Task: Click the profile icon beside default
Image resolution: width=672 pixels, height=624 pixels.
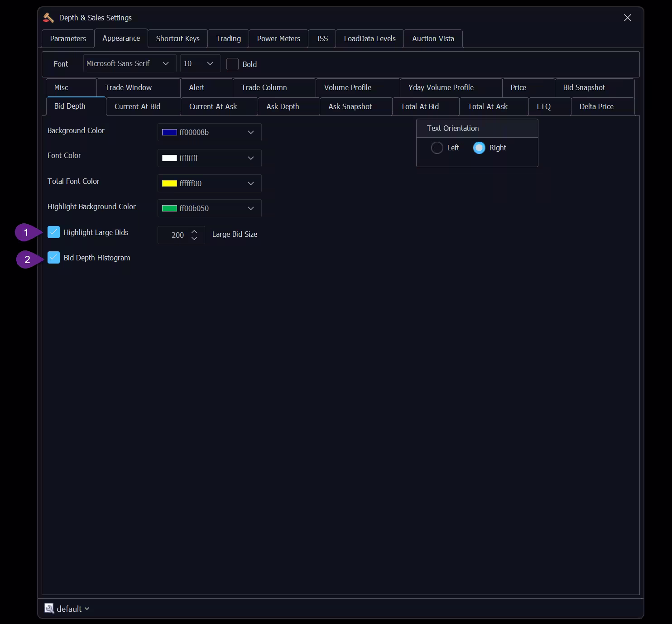Action: (49, 609)
